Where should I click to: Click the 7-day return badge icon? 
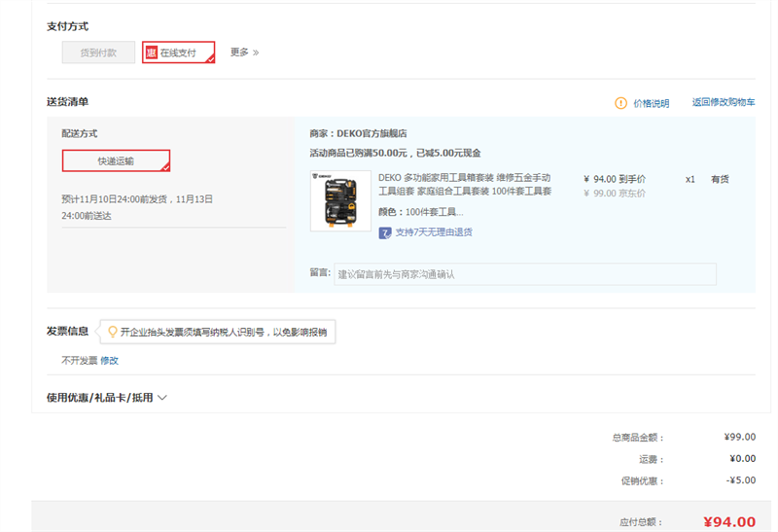click(385, 232)
